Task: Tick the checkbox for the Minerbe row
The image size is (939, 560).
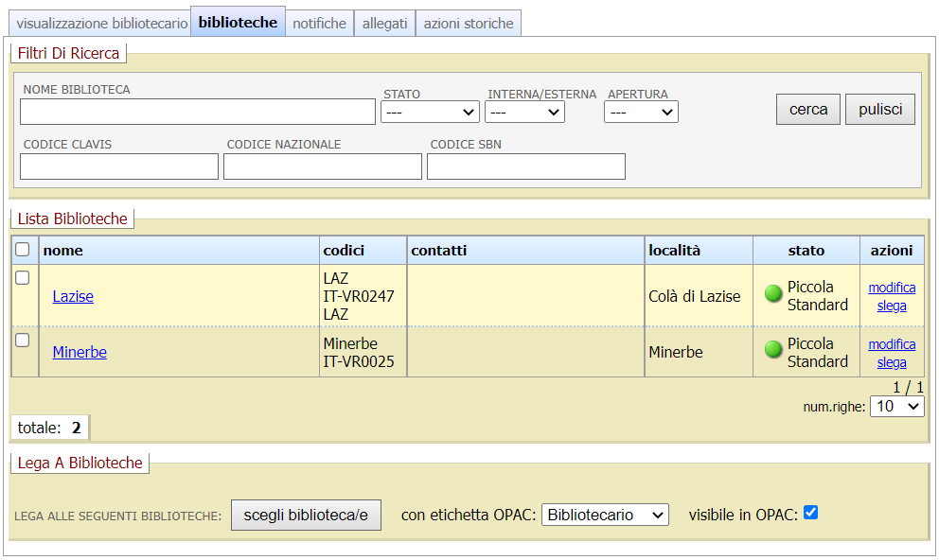Action: 23,340
